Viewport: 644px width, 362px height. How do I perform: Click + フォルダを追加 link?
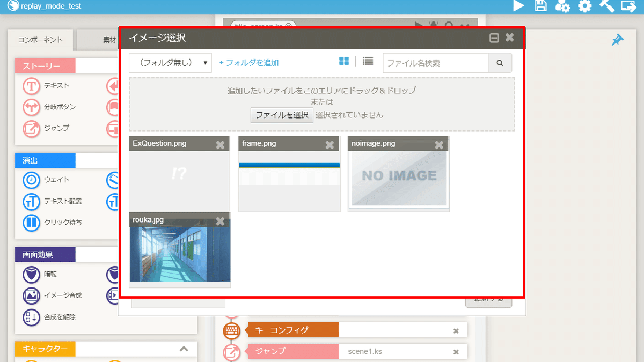[249, 63]
